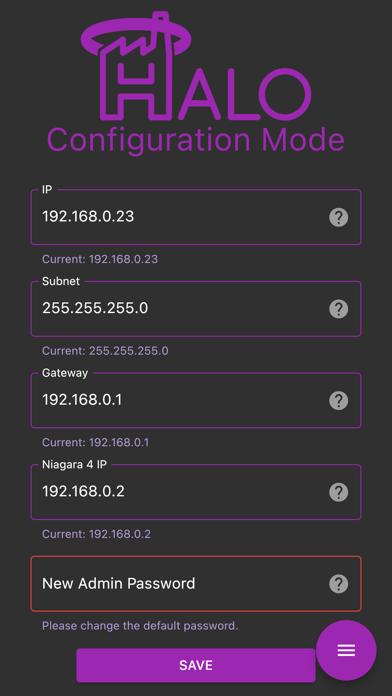The image size is (392, 696).
Task: Show help for New Admin Password
Action: (x=338, y=584)
